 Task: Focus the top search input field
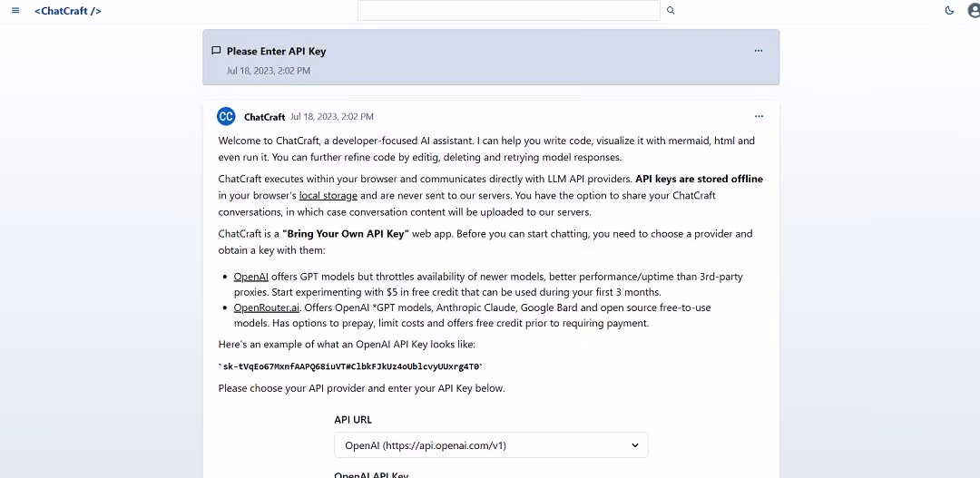pos(509,10)
